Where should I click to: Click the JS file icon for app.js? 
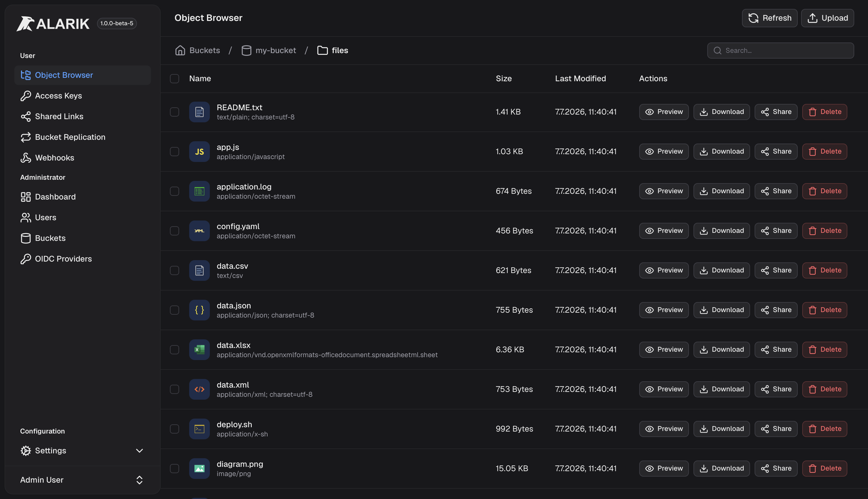(199, 152)
